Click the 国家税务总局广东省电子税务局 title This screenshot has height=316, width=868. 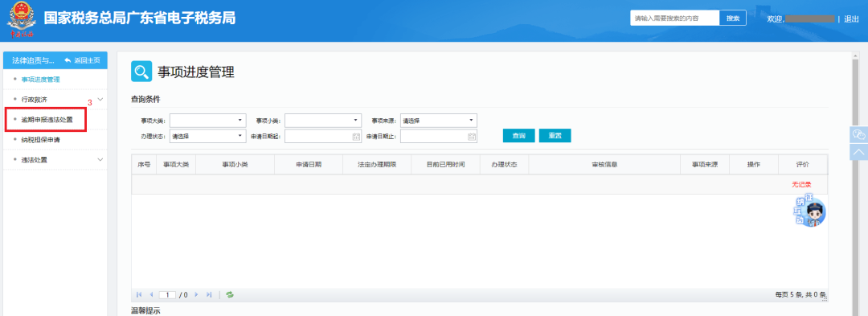140,18
